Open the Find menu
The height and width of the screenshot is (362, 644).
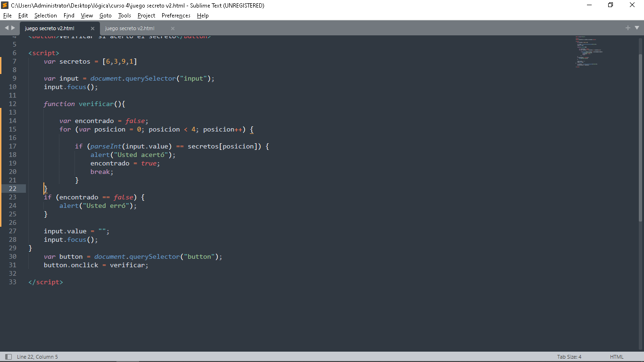pos(69,16)
